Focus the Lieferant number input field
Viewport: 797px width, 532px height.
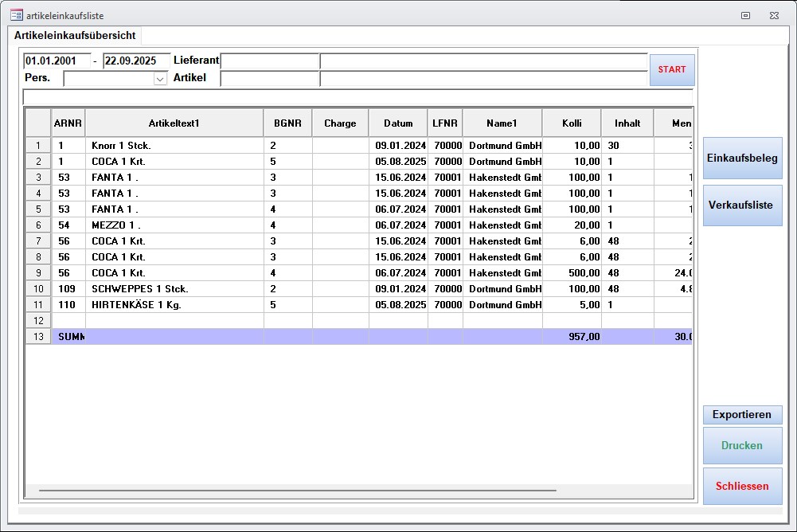[270, 61]
